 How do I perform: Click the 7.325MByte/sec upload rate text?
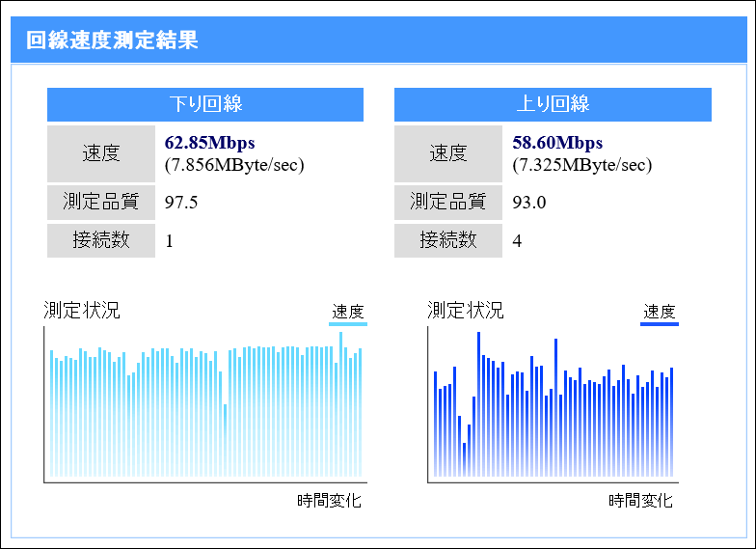pyautogui.click(x=581, y=165)
